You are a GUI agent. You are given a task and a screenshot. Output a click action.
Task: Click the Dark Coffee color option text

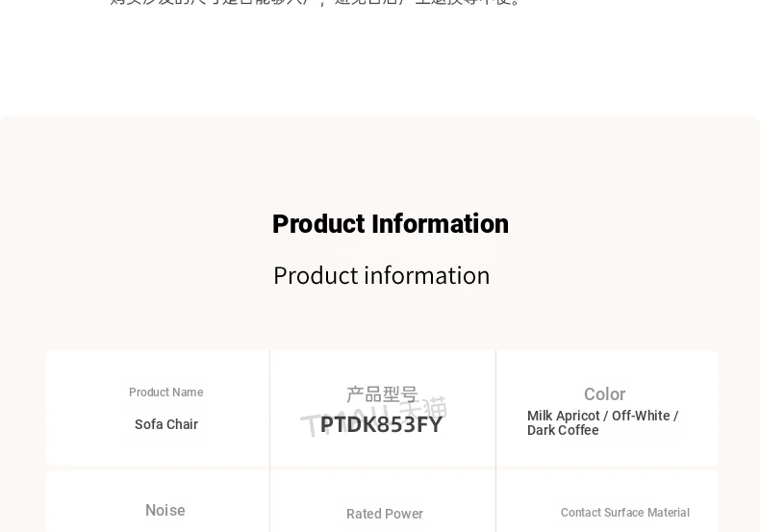click(563, 430)
